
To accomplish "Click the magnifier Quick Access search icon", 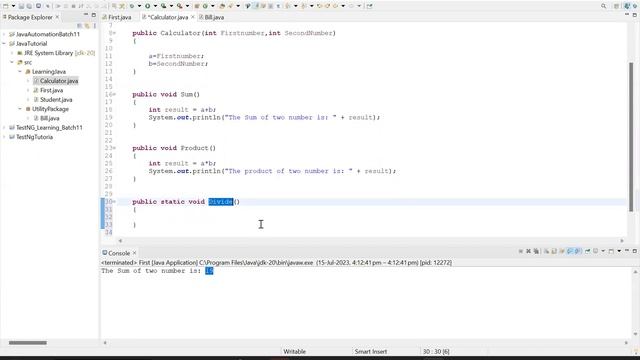I will pos(603,6).
